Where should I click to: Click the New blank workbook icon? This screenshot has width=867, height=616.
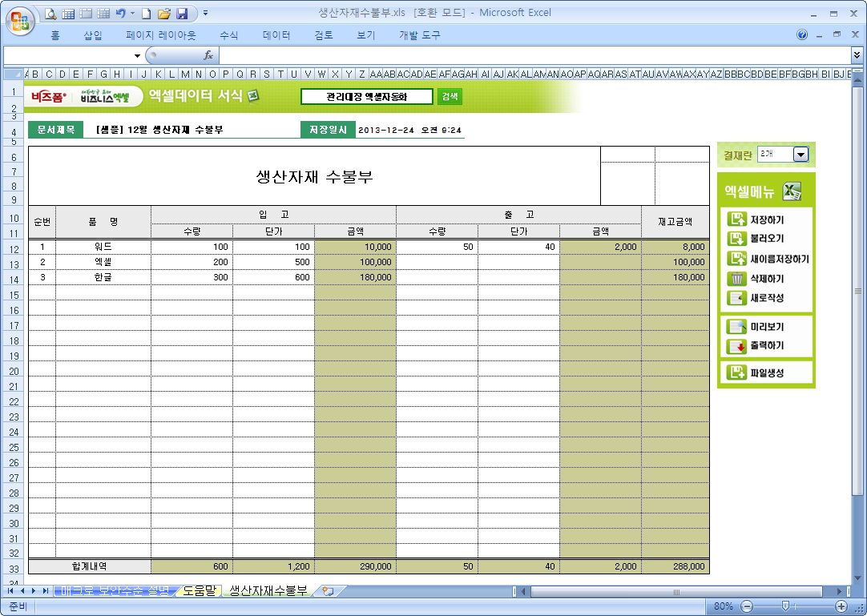[x=146, y=14]
